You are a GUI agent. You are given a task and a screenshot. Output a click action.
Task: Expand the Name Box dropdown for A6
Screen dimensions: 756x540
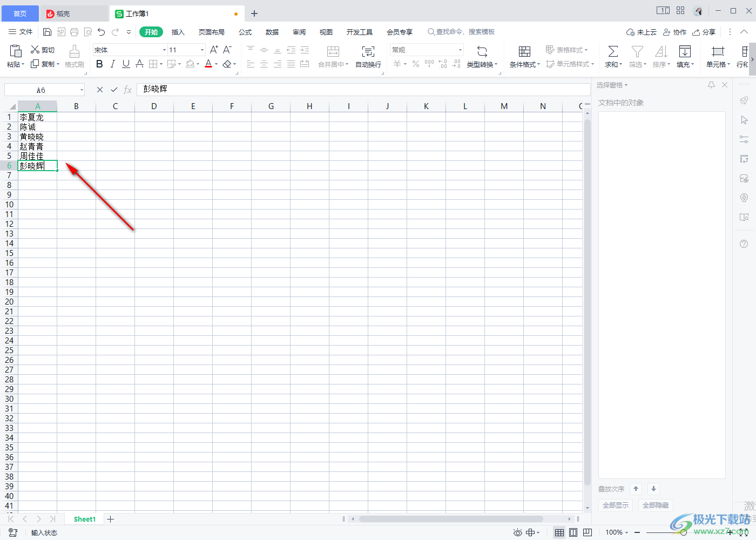[82, 90]
